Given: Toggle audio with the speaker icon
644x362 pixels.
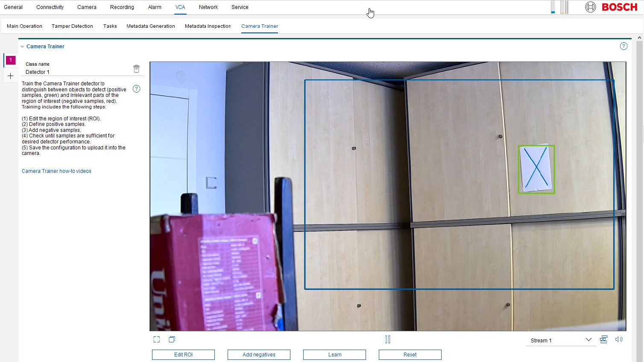Looking at the screenshot, I should point(618,339).
